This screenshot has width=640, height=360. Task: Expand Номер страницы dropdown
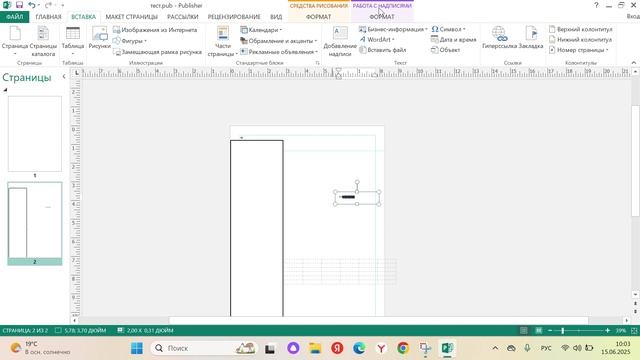coord(578,50)
